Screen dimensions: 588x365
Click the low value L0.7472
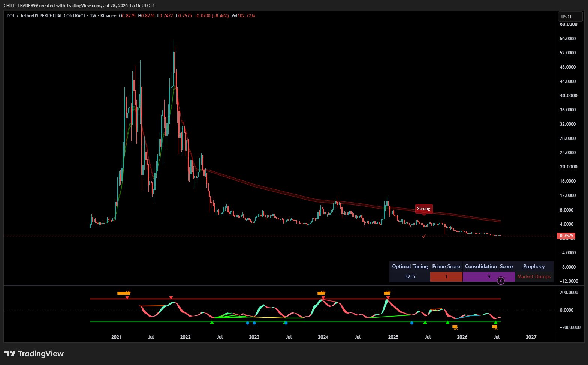click(165, 16)
